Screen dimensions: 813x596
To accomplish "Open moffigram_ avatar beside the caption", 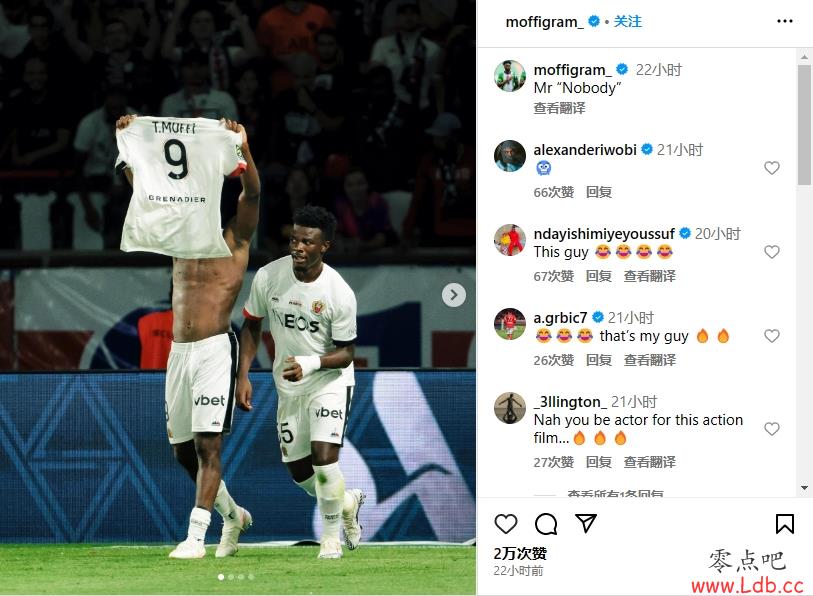I will click(510, 76).
